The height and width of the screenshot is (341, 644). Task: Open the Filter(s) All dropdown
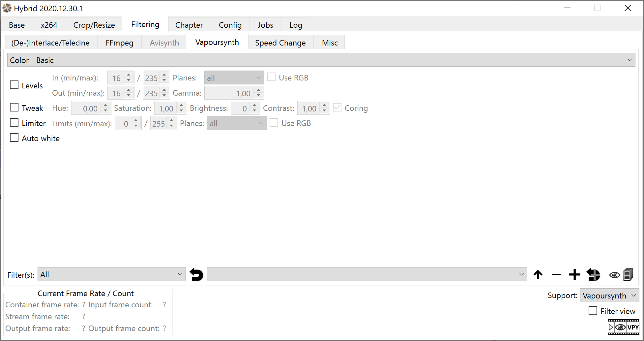pyautogui.click(x=111, y=274)
